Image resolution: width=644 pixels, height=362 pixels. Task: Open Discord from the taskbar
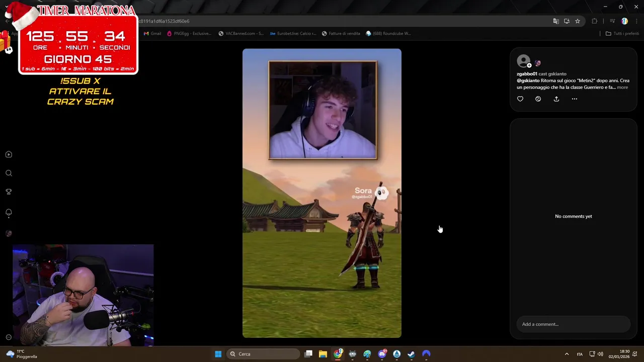pos(382,354)
